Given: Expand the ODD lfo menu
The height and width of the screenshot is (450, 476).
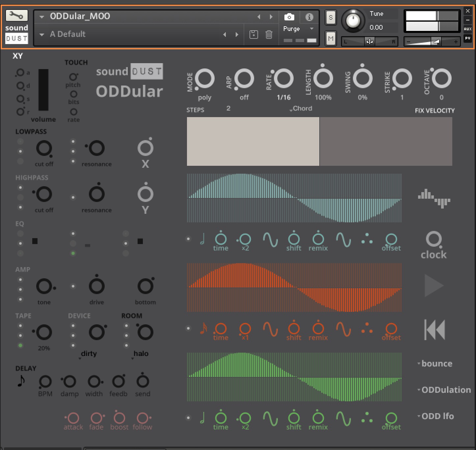Looking at the screenshot, I should [x=436, y=416].
